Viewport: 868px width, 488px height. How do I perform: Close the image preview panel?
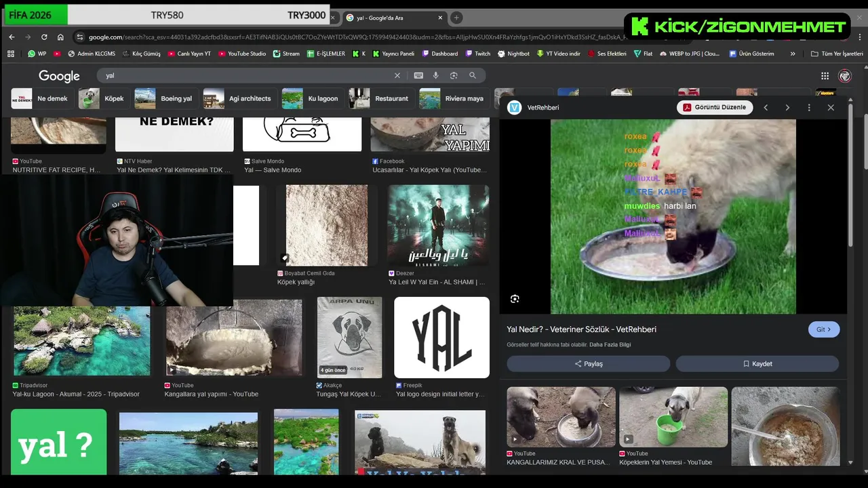pos(831,108)
